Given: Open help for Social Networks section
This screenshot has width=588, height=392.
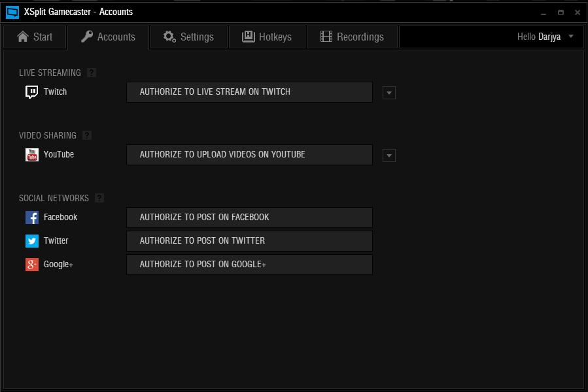Looking at the screenshot, I should click(99, 198).
